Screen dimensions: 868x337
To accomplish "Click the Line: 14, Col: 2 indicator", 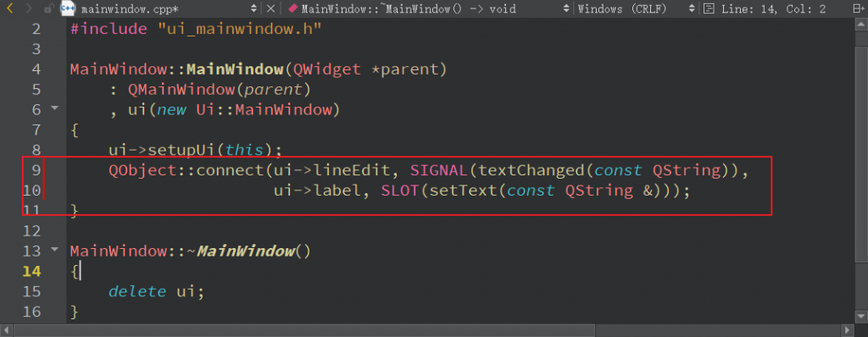I will [774, 8].
